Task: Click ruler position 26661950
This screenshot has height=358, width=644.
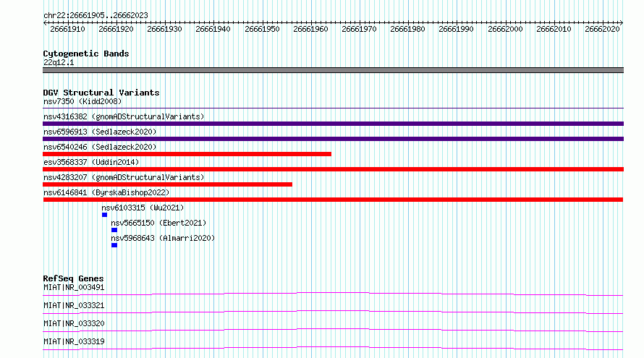Action: coord(262,29)
